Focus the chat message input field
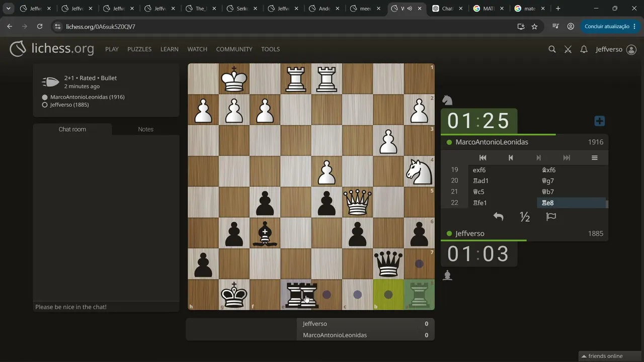 tap(106, 307)
